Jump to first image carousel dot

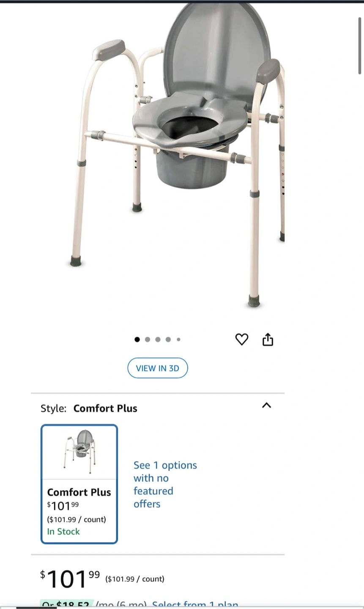point(137,339)
